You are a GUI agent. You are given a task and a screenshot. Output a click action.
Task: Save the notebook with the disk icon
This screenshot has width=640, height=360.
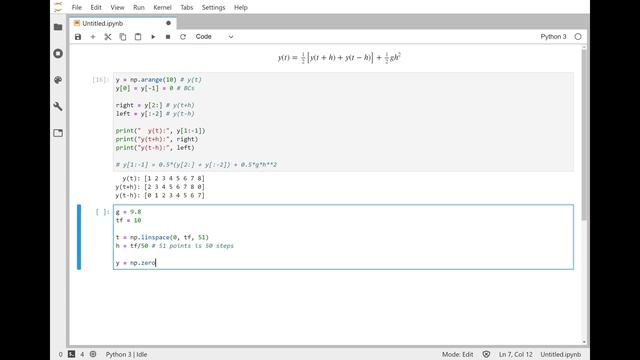(x=78, y=37)
